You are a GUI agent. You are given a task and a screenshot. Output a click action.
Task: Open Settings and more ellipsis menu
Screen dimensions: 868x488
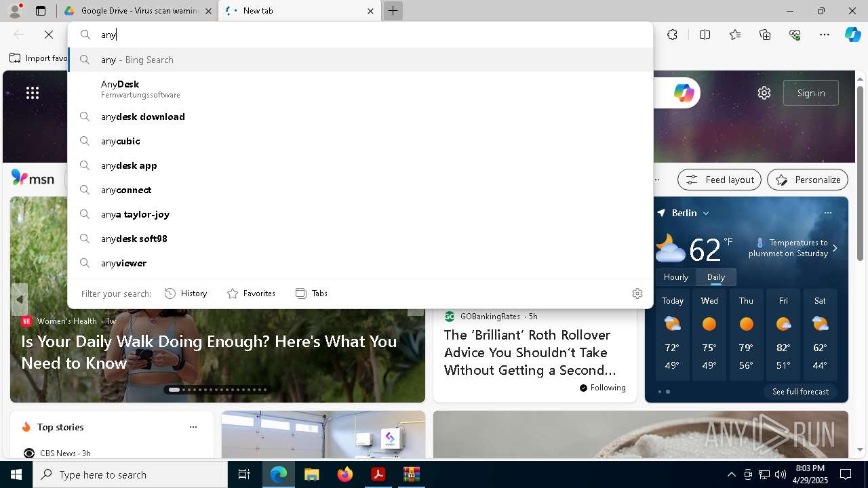tap(825, 35)
